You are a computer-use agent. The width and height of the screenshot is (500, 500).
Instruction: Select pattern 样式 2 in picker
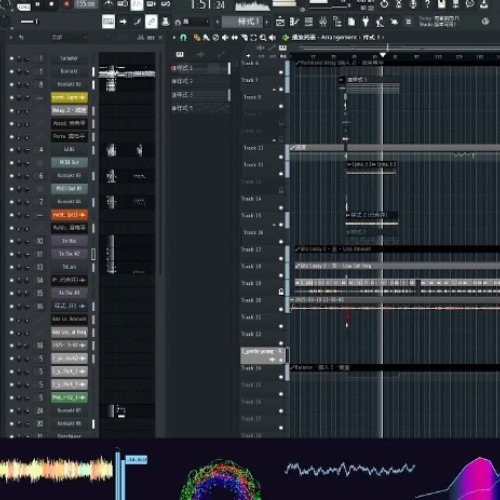tap(200, 81)
